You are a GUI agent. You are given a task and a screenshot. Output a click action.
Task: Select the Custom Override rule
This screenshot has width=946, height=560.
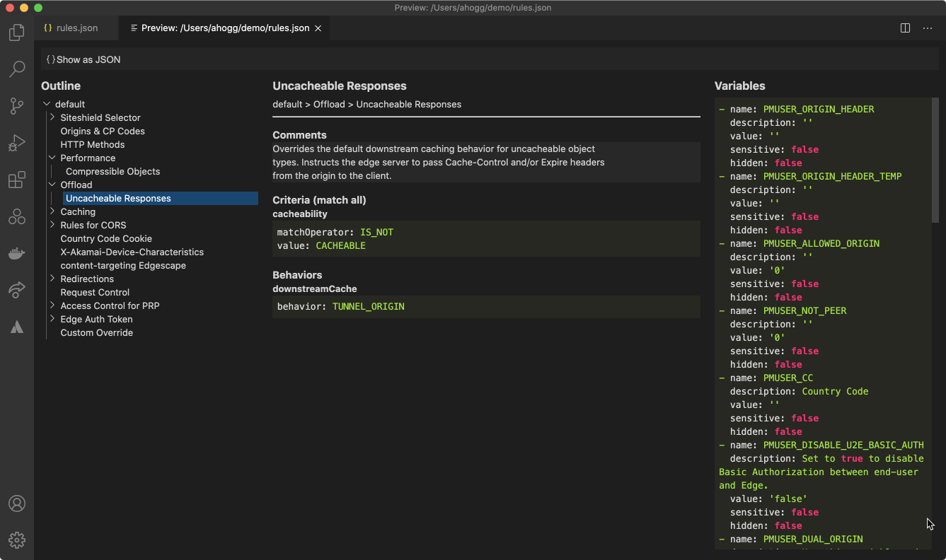(x=96, y=332)
